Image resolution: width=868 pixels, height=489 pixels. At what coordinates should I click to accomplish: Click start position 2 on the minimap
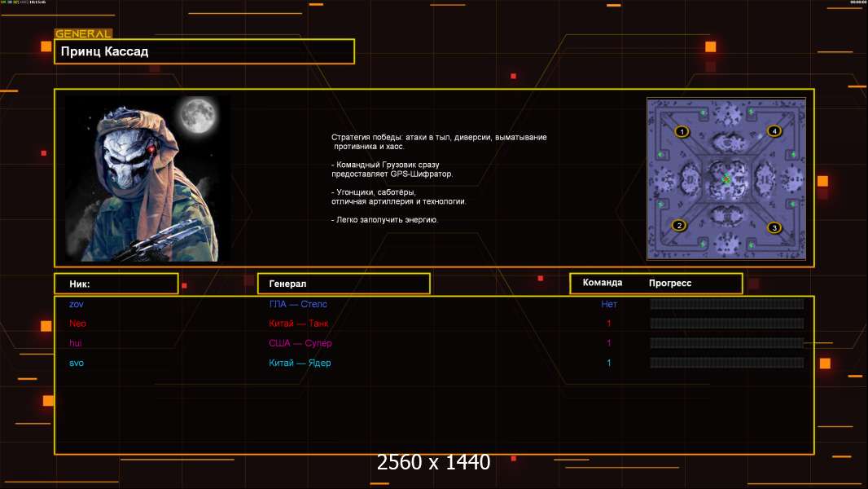[679, 226]
